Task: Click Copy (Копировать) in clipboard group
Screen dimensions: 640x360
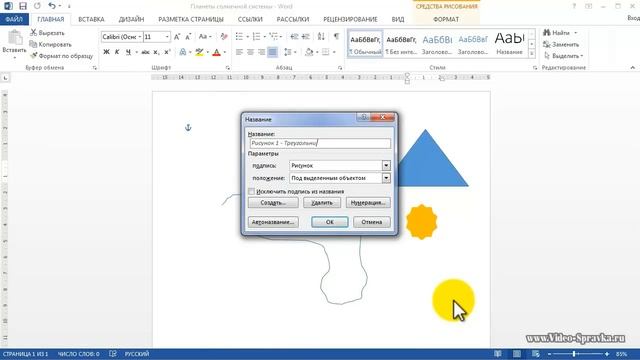Action: pos(50,44)
